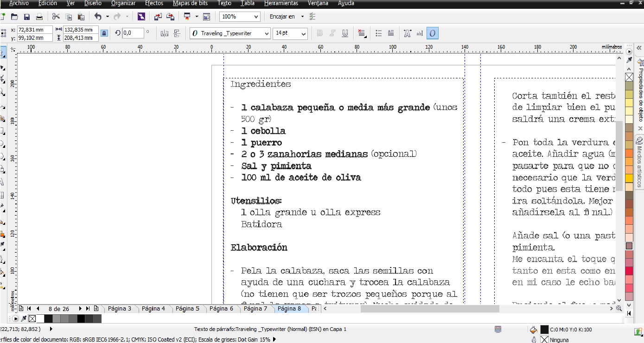Click the edit text 'ab|' icon
This screenshot has height=343, width=644.
[420, 33]
